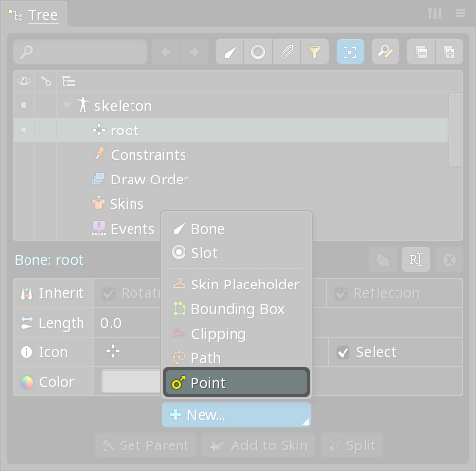Toggle the Select checkbox
476x471 pixels.
pos(343,352)
